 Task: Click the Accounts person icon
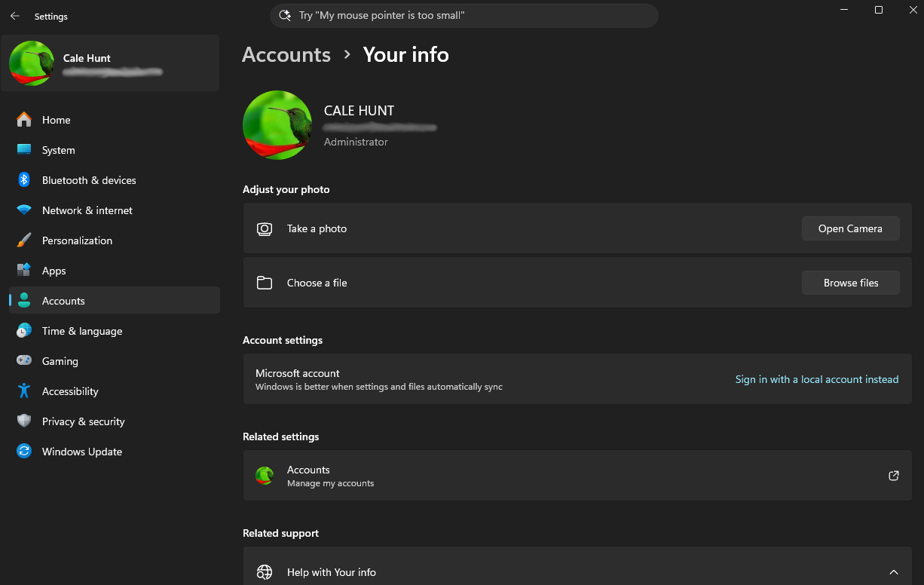pyautogui.click(x=24, y=301)
